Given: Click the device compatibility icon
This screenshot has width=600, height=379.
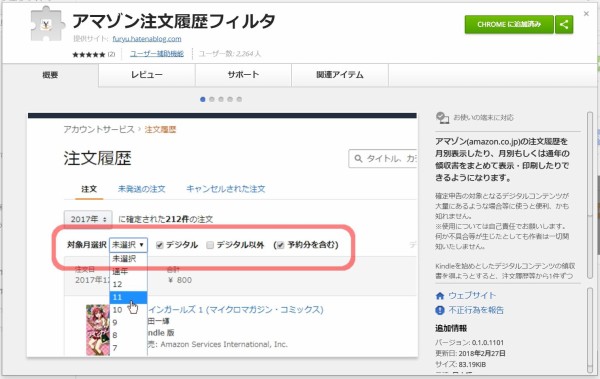Looking at the screenshot, I should (442, 118).
